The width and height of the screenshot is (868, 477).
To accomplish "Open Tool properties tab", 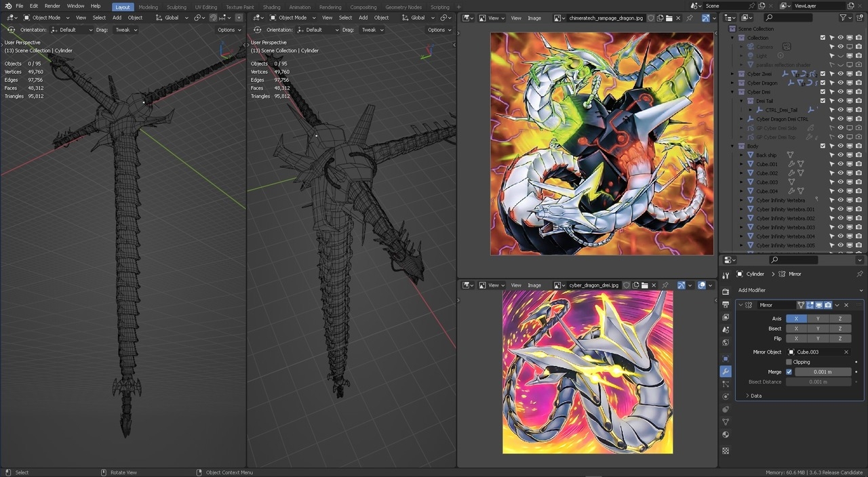I will click(x=726, y=275).
